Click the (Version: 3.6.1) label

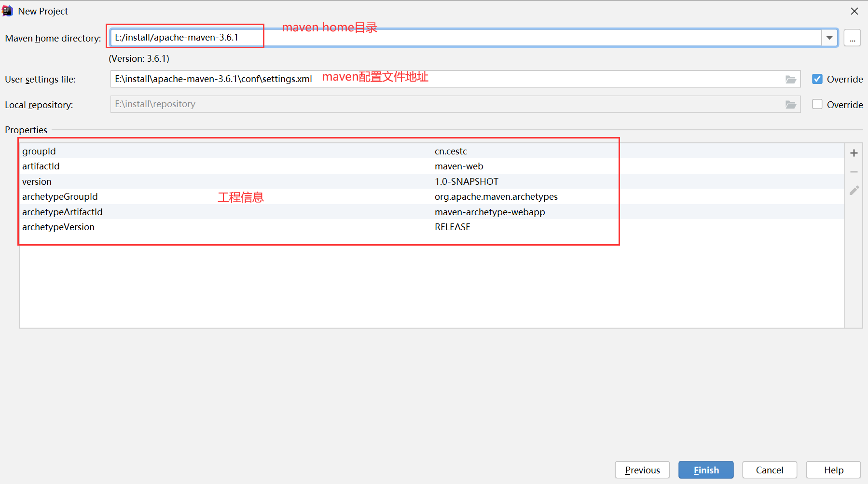(139, 58)
